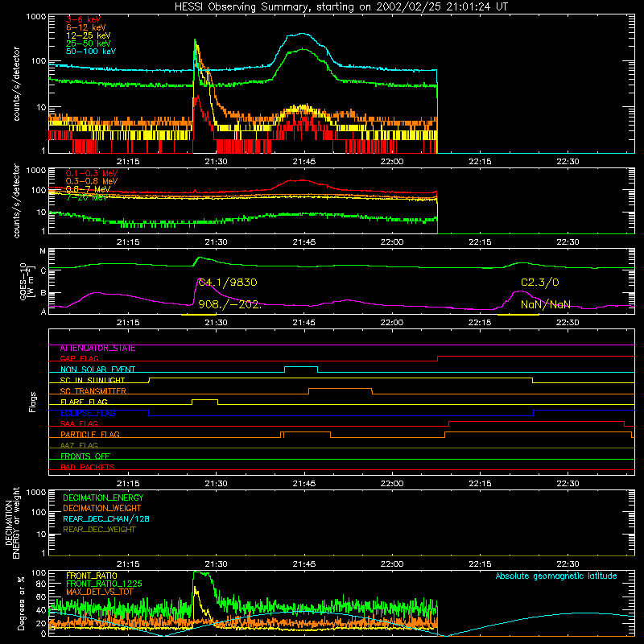Click the DECIMATION_WEIGHT legend label
This screenshot has height=644, width=644.
tap(102, 509)
